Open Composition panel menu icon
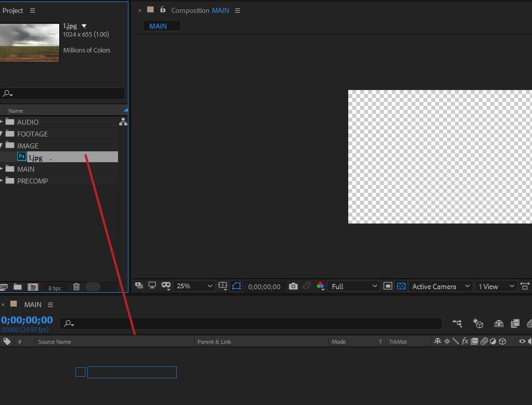 [x=238, y=11]
